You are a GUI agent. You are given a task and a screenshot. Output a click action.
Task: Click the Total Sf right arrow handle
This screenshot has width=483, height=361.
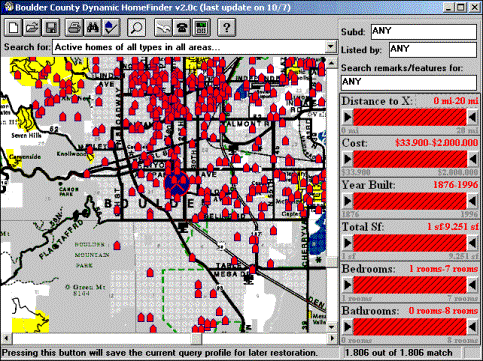tap(472, 243)
